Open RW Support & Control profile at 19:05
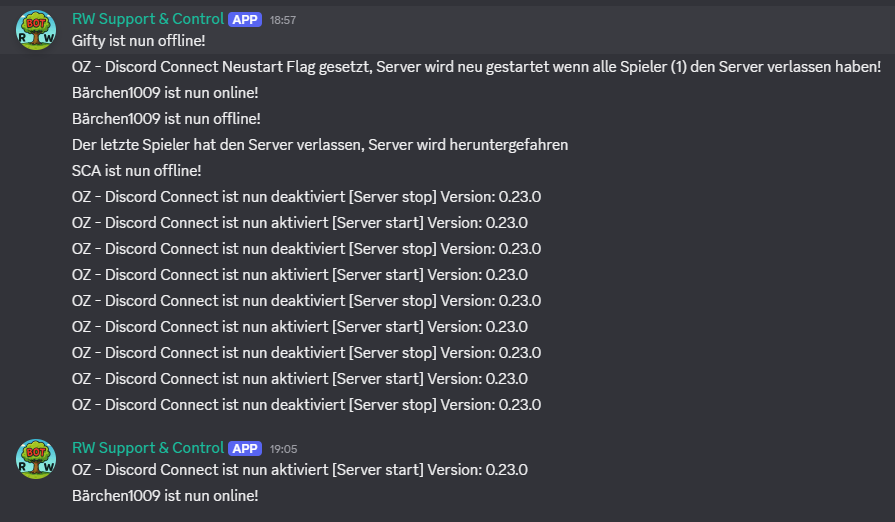The image size is (895, 522). pos(148,448)
